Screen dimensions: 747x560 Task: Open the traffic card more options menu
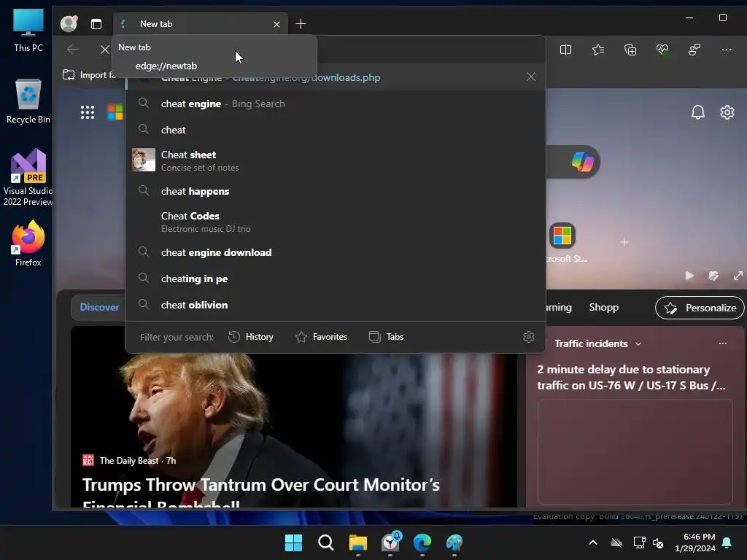pyautogui.click(x=723, y=343)
